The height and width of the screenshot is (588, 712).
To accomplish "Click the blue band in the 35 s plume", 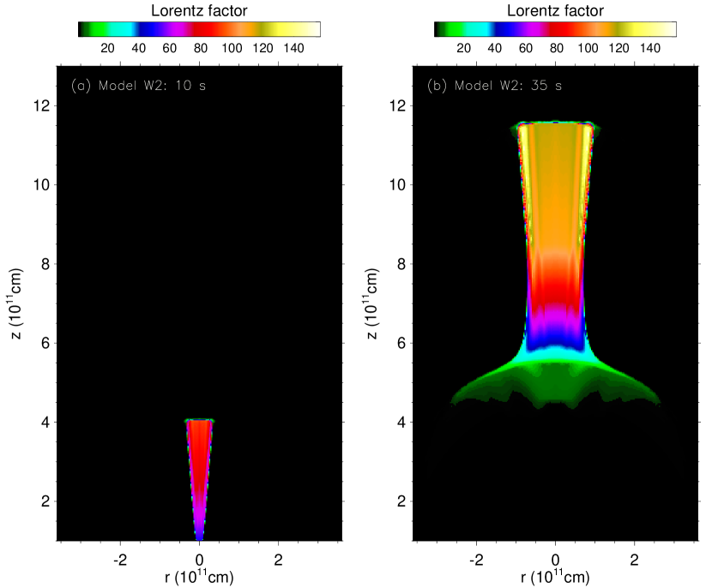I will [555, 341].
